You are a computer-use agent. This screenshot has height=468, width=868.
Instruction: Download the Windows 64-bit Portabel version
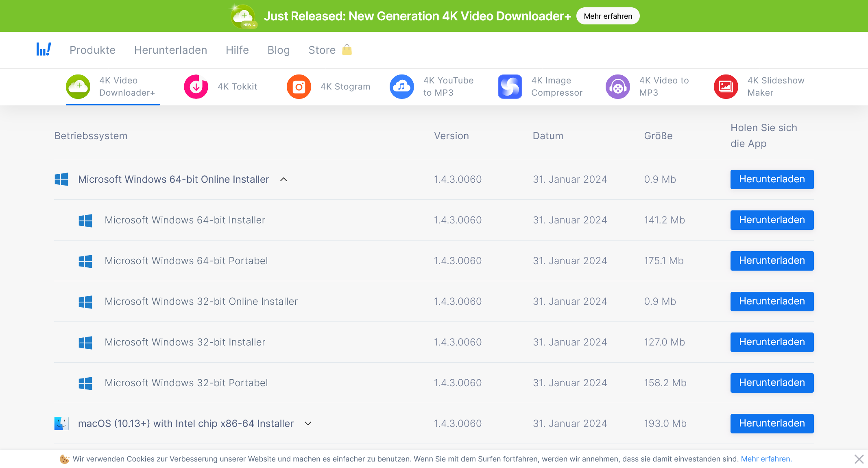click(x=772, y=260)
